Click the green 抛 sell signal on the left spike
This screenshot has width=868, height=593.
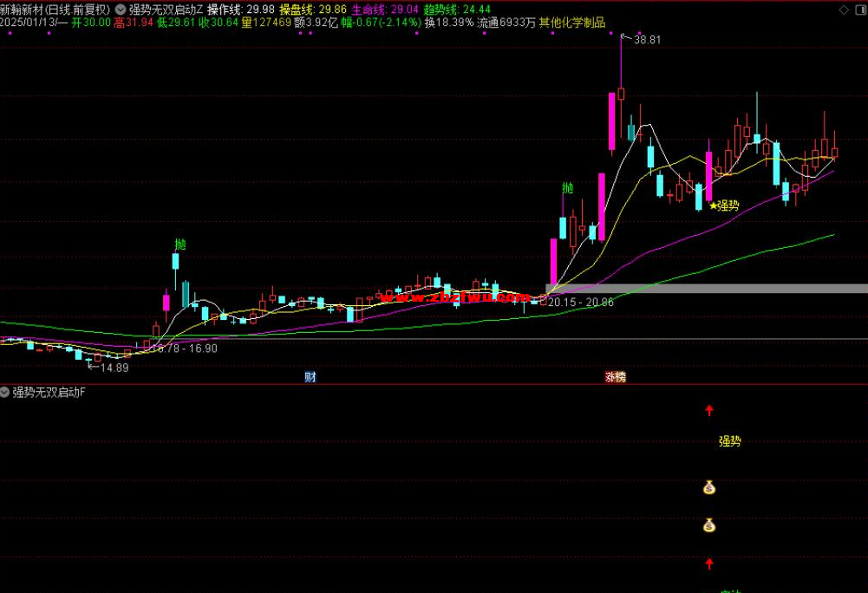[x=179, y=244]
